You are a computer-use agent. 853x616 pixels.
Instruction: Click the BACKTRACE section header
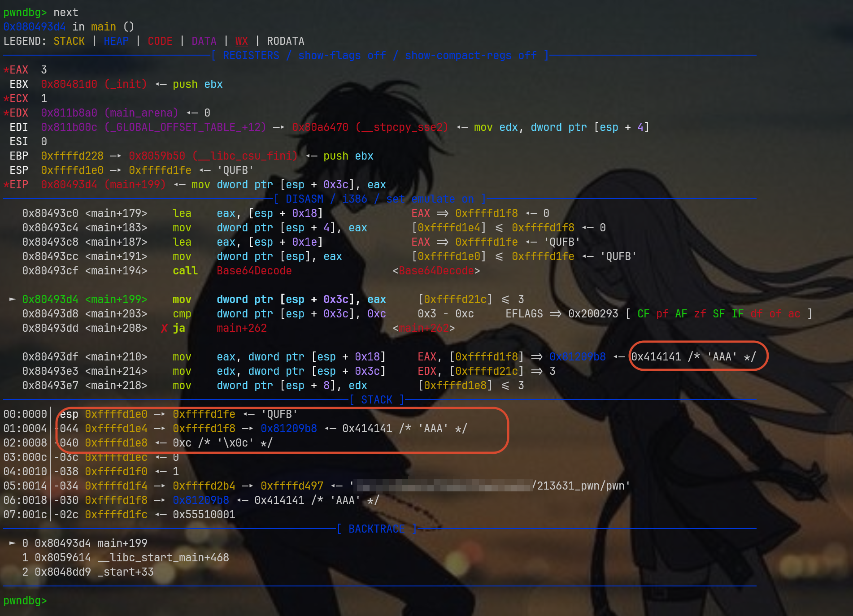tap(377, 529)
